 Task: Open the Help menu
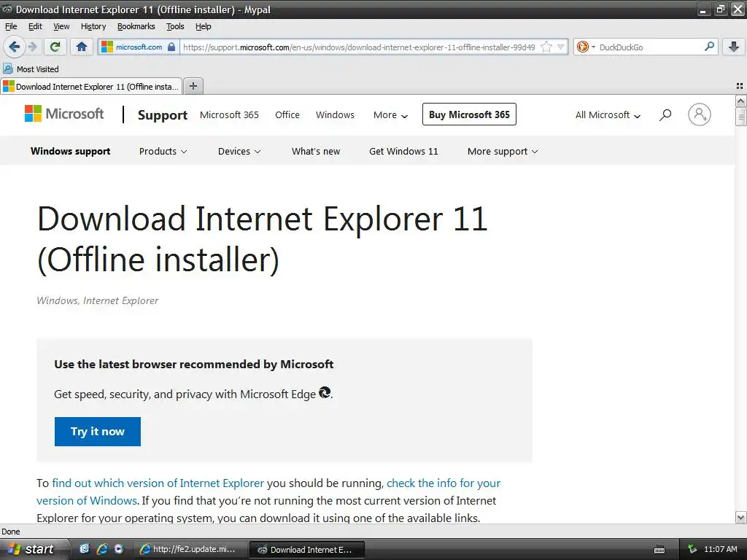(x=204, y=26)
